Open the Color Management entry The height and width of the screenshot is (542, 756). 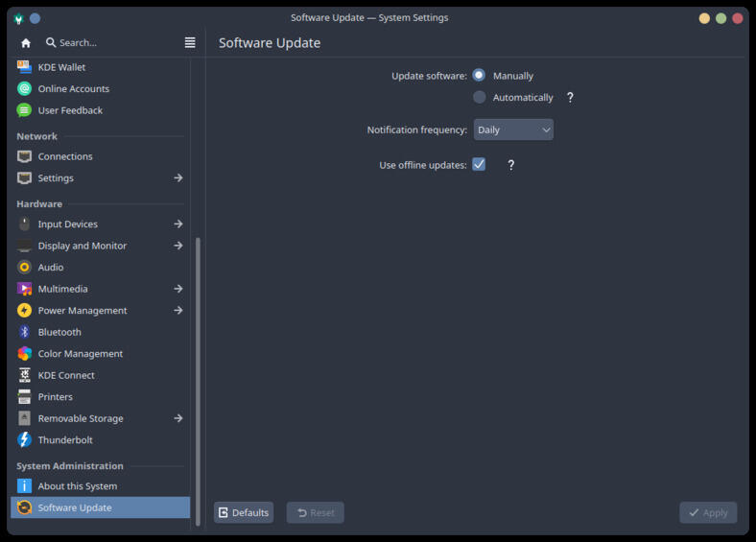pos(101,353)
